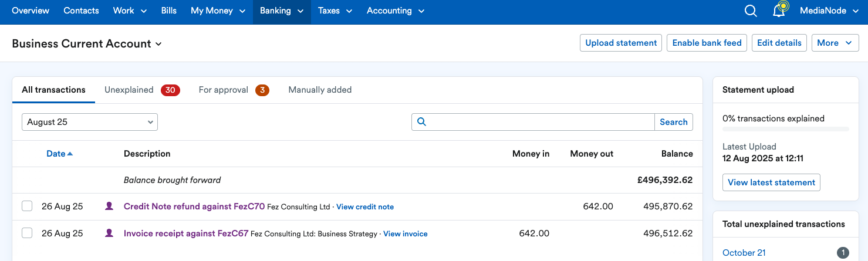Click the 30 badge on Unexplained

click(x=170, y=90)
